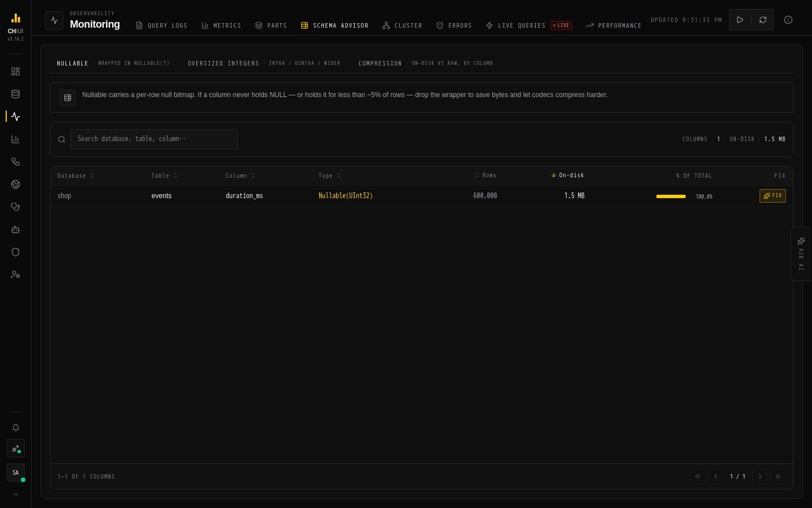The width and height of the screenshot is (812, 508).
Task: Sort by the On-disk column header
Action: pos(567,176)
